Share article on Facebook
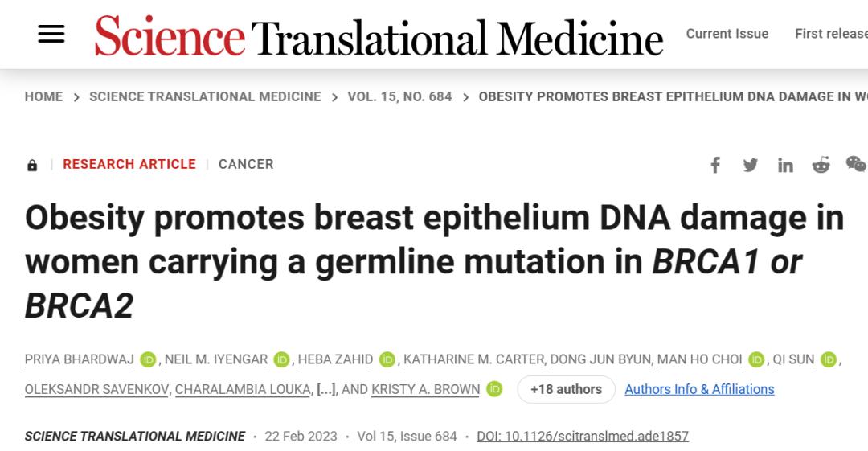The image size is (868, 451). (715, 165)
